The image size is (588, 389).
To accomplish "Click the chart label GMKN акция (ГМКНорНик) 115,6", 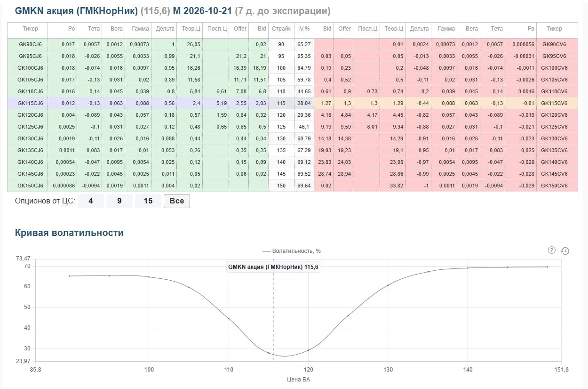I will (273, 267).
